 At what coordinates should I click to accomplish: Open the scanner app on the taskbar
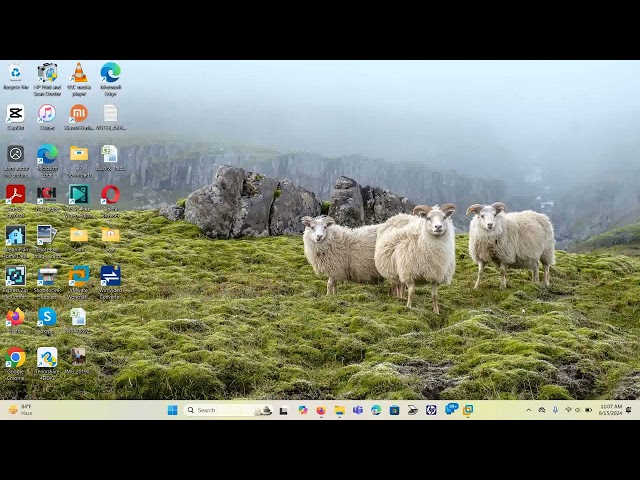tap(413, 410)
